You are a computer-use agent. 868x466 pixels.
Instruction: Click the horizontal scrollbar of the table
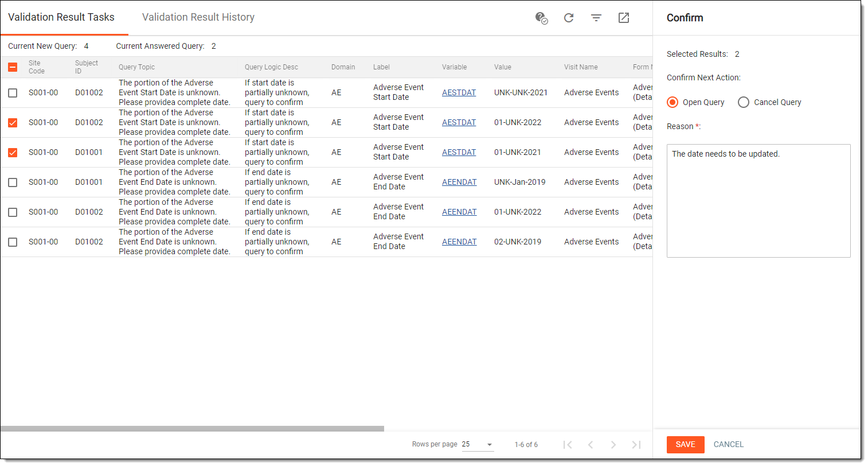(x=192, y=429)
